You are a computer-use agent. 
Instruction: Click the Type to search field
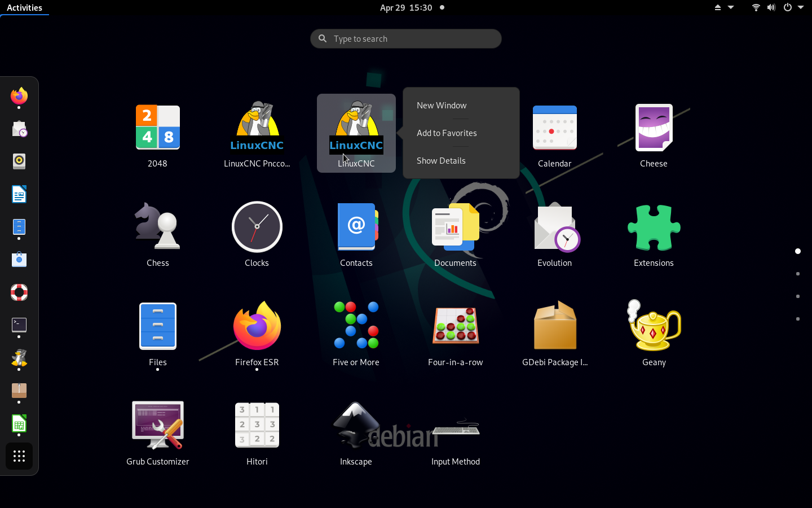click(406, 38)
